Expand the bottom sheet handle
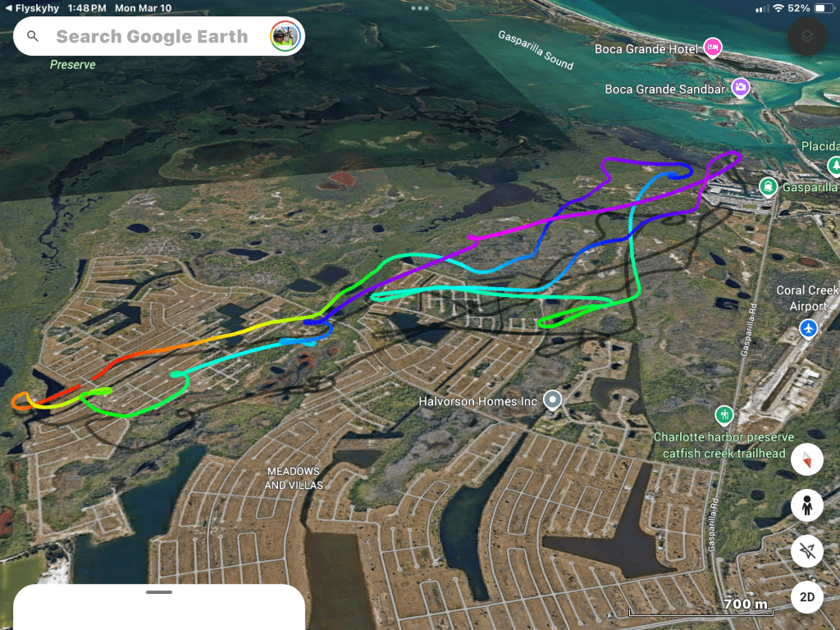Viewport: 840px width, 630px height. pos(159,592)
